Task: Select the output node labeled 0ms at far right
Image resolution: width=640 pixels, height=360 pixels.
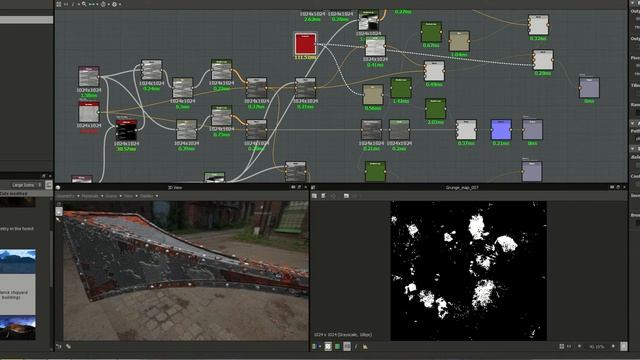Action: point(589,88)
